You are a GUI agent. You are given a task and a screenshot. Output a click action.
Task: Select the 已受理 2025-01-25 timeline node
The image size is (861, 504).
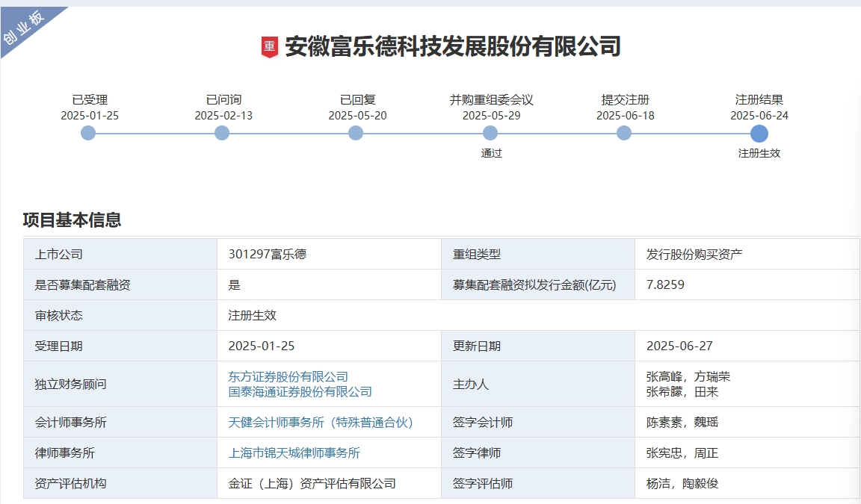tap(88, 133)
